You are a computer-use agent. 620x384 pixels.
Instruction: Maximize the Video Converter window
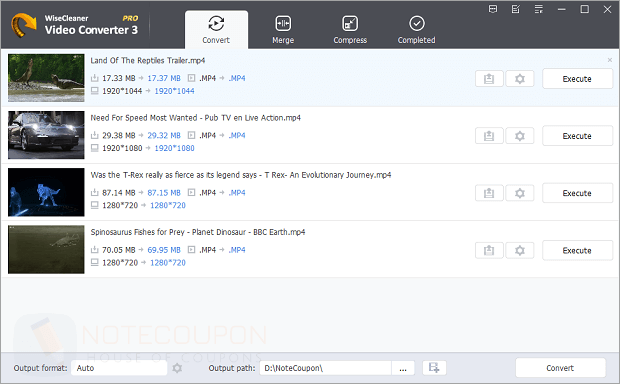(584, 9)
